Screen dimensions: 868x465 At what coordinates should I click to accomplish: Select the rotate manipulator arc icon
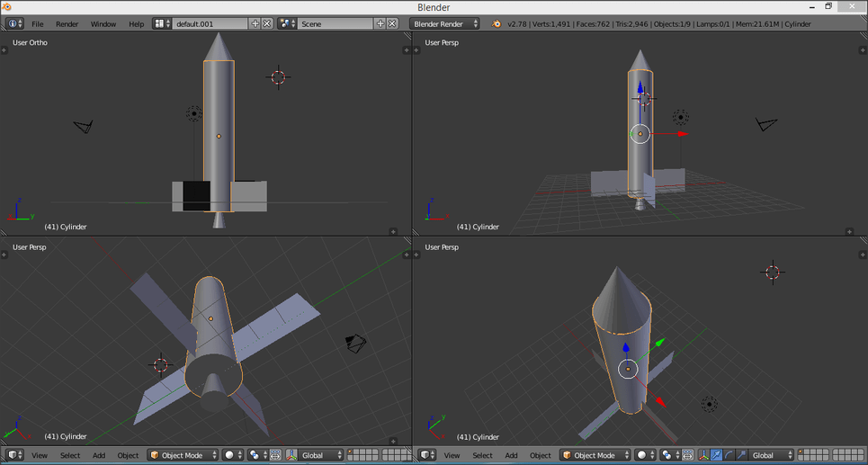click(729, 455)
